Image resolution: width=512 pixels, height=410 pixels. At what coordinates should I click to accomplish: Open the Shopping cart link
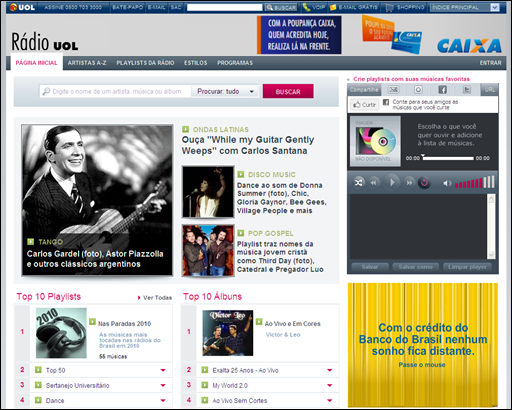click(405, 7)
